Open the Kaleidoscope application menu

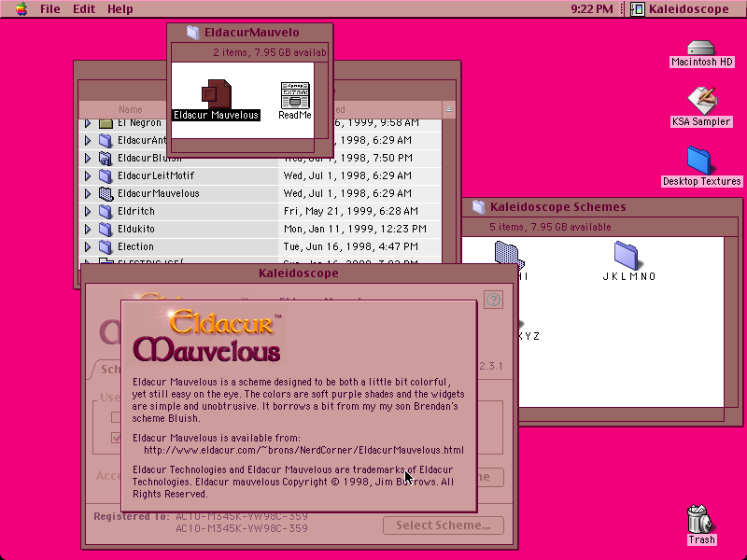680,9
